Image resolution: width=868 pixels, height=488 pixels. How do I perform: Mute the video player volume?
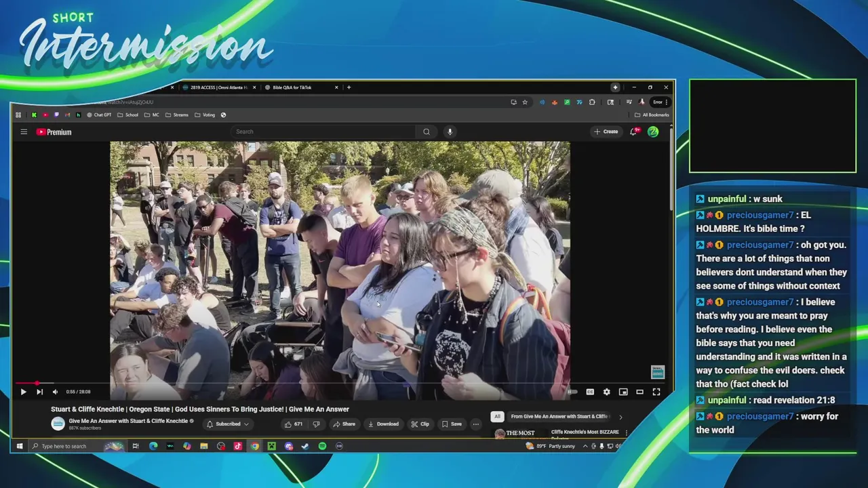click(x=55, y=392)
